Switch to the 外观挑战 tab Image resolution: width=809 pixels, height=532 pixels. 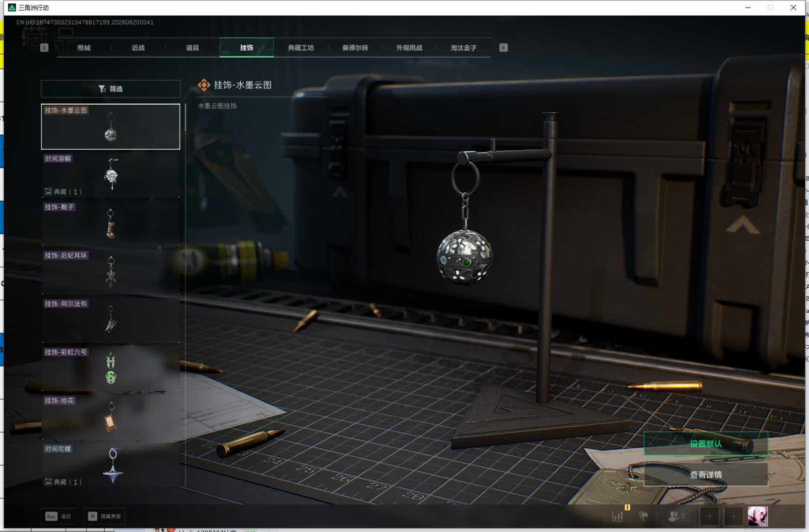[410, 48]
